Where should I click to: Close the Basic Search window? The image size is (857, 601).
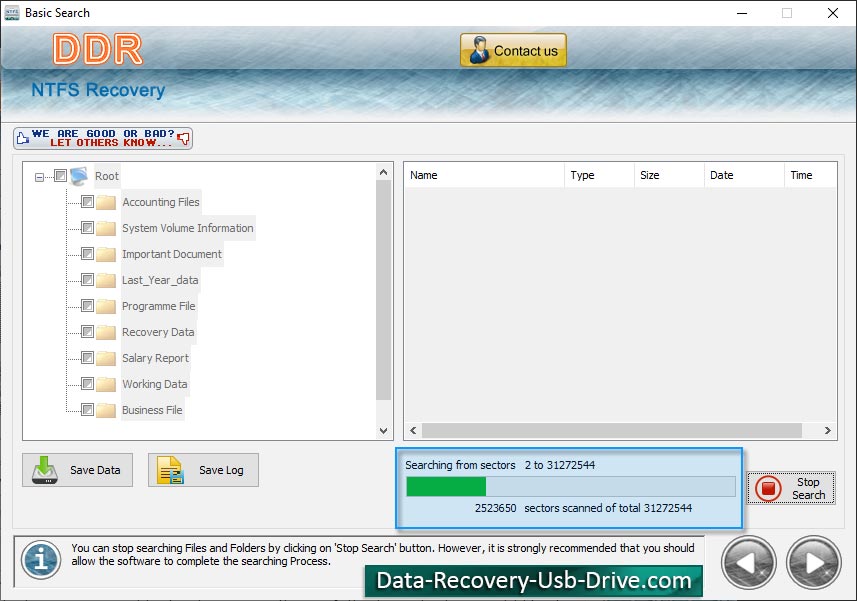pos(832,13)
